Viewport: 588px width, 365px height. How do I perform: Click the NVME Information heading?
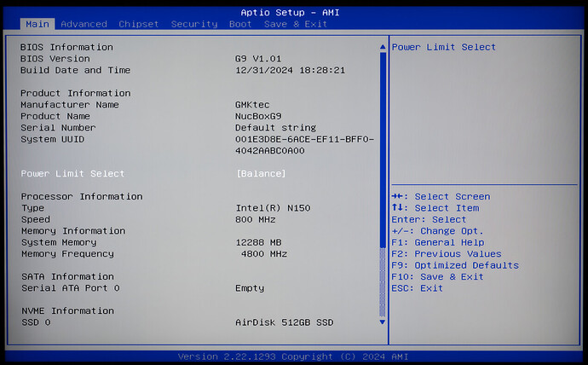point(67,311)
